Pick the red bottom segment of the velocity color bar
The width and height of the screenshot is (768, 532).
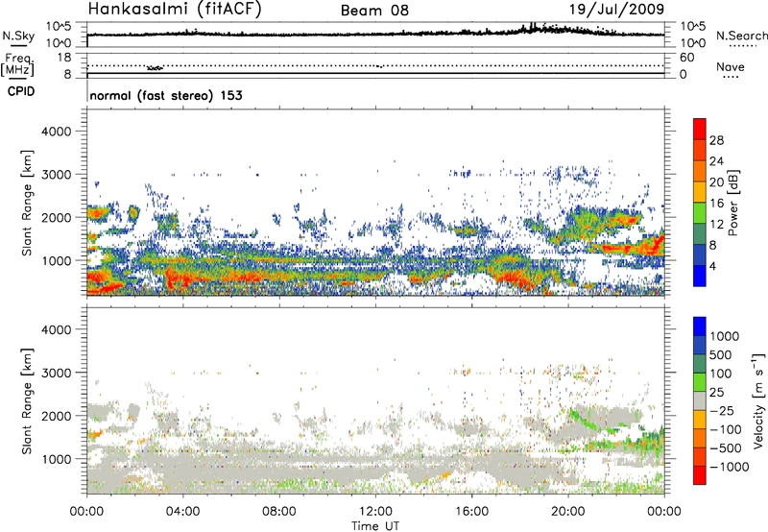700,474
